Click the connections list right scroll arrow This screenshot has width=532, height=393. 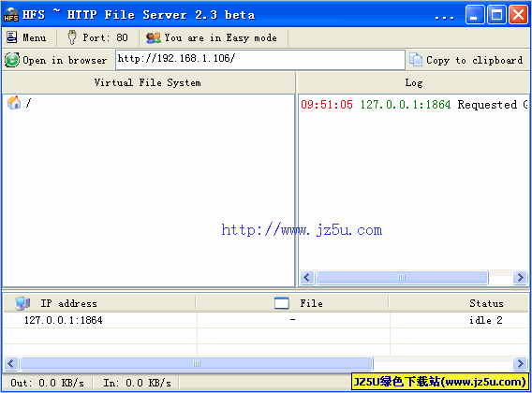pos(520,363)
